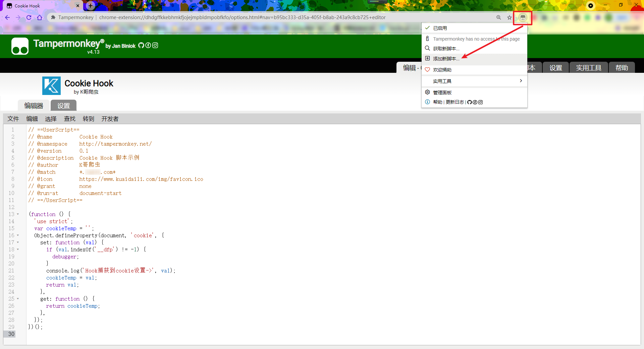Open the 编辑 menu in the editor
This screenshot has width=644, height=349.
(x=32, y=119)
